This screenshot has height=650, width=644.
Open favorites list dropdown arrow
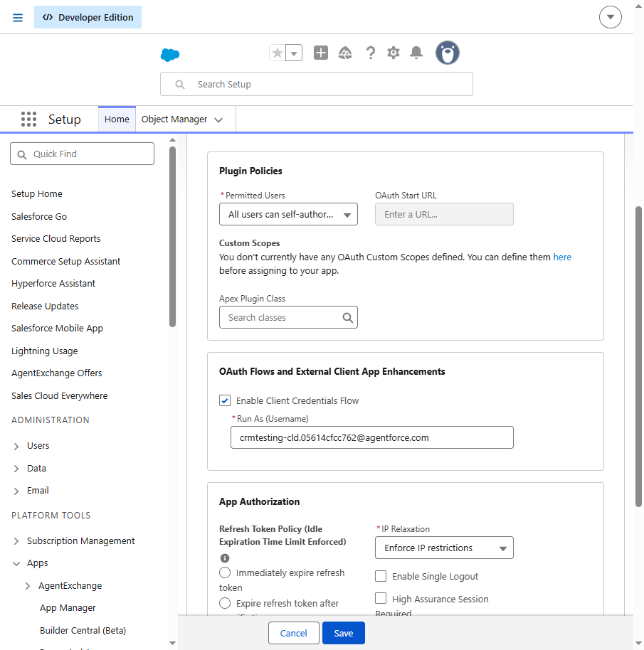pos(294,53)
